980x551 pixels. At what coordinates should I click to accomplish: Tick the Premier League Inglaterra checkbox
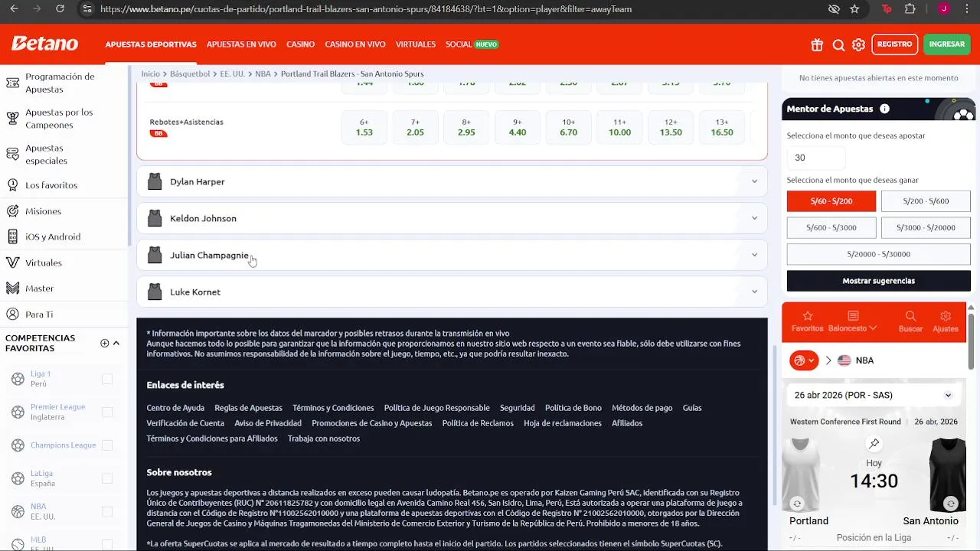(107, 412)
